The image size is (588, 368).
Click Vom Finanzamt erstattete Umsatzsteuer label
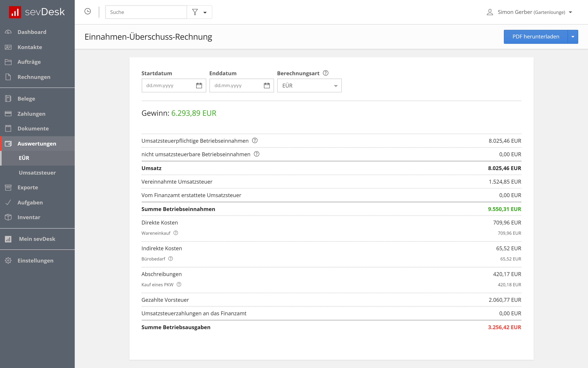coord(191,195)
